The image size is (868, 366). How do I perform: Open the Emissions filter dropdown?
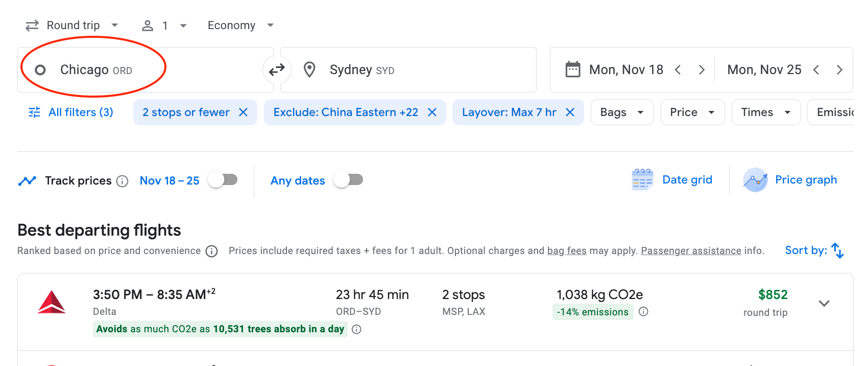[x=830, y=112]
